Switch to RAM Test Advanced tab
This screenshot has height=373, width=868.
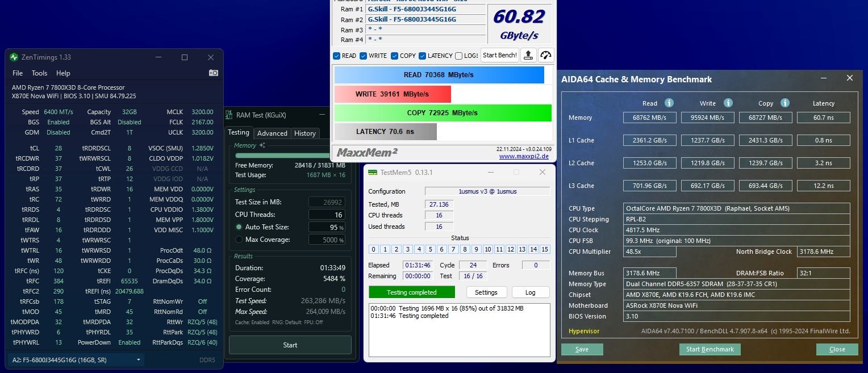click(x=272, y=133)
